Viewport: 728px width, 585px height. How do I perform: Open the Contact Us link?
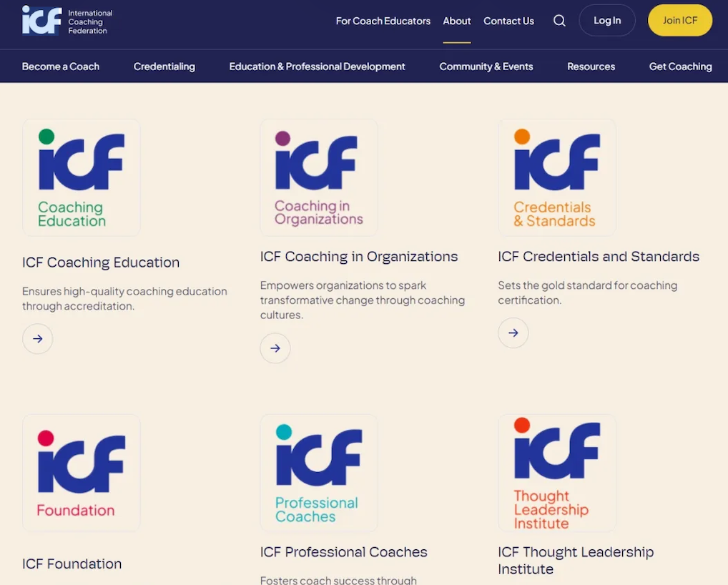pyautogui.click(x=508, y=21)
